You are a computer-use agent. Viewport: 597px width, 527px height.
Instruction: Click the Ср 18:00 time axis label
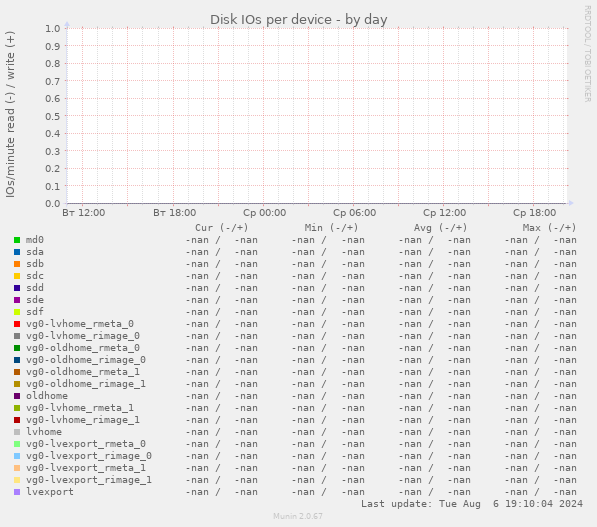click(x=535, y=212)
